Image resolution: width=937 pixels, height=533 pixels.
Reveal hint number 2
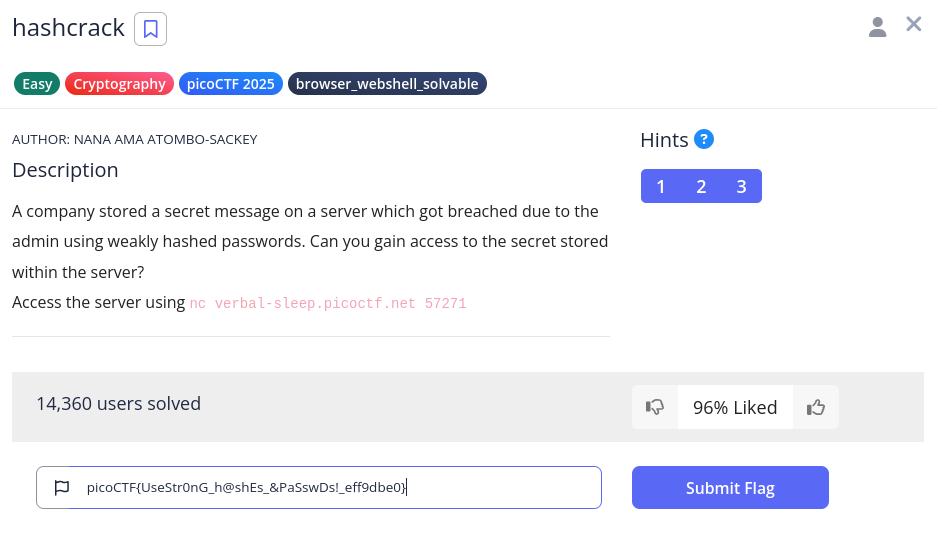[x=701, y=186]
